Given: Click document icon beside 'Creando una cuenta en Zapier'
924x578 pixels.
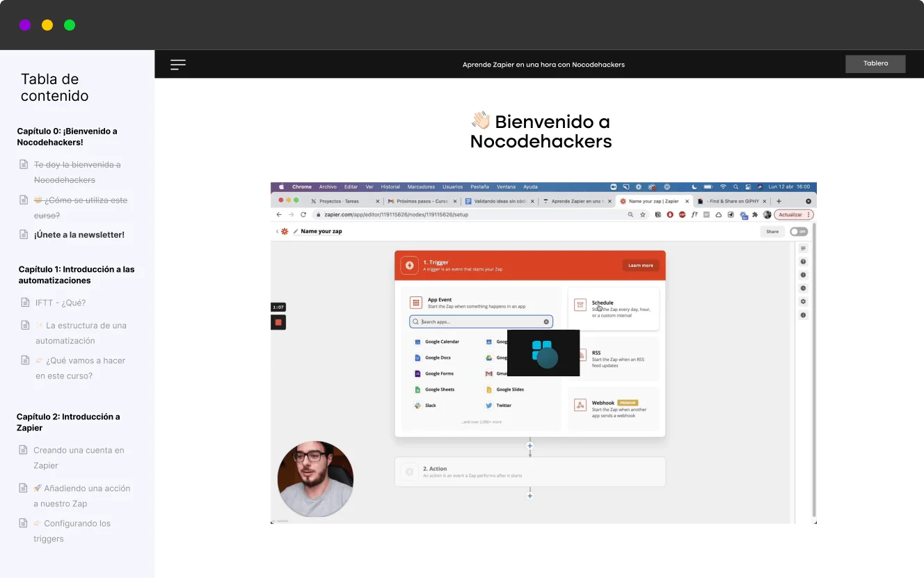Looking at the screenshot, I should pos(24,450).
